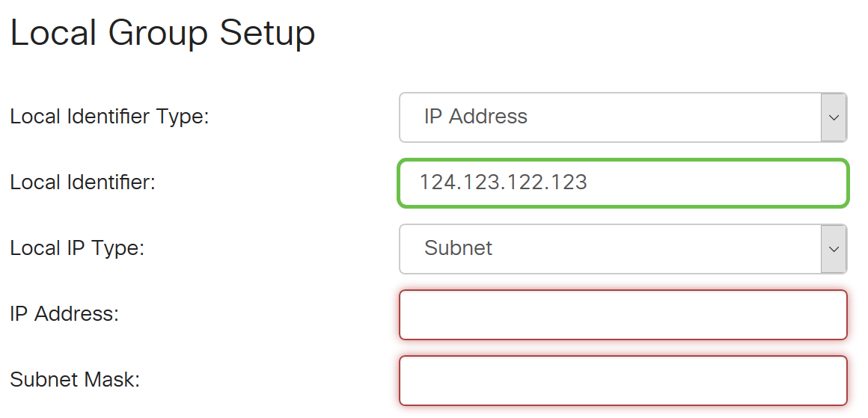The image size is (868, 418).
Task: Select the 'Subnet' value shown in dropdown
Action: tap(458, 248)
